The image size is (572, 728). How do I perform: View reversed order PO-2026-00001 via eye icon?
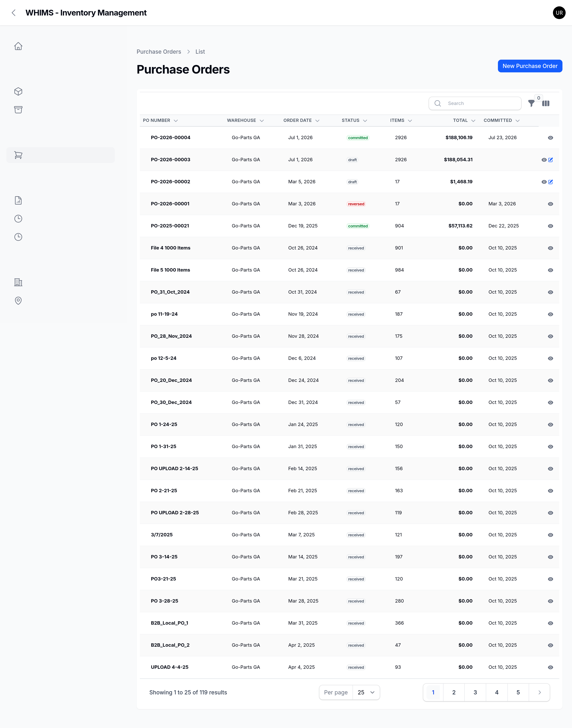(x=550, y=204)
